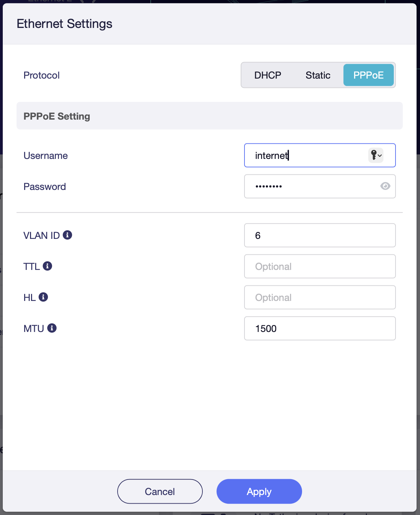Viewport: 420px width, 515px height.
Task: Choose the PPPoE protocol option
Action: click(368, 75)
